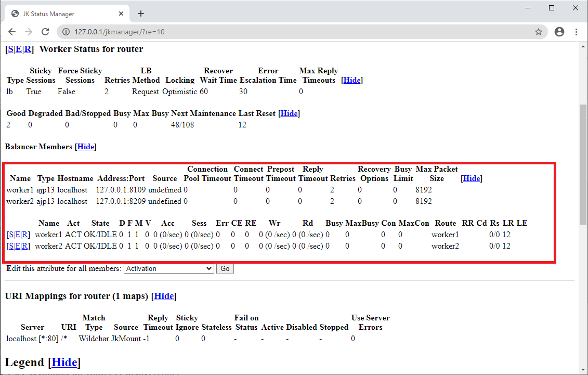
Task: Click the S link in Worker Status header
Action: click(x=11, y=49)
